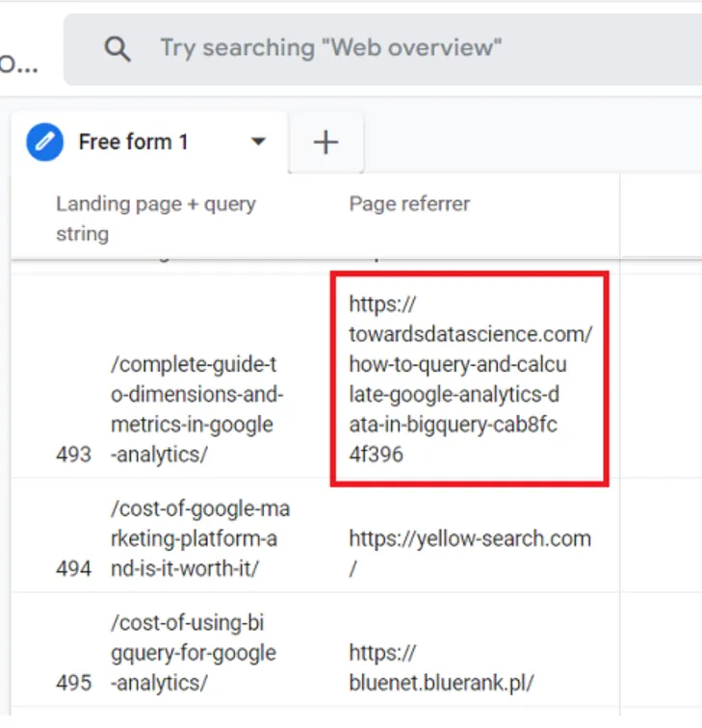Viewport: 702px width, 728px height.
Task: Select the bluenet.bluerank.pl referrer cell
Action: 440,666
